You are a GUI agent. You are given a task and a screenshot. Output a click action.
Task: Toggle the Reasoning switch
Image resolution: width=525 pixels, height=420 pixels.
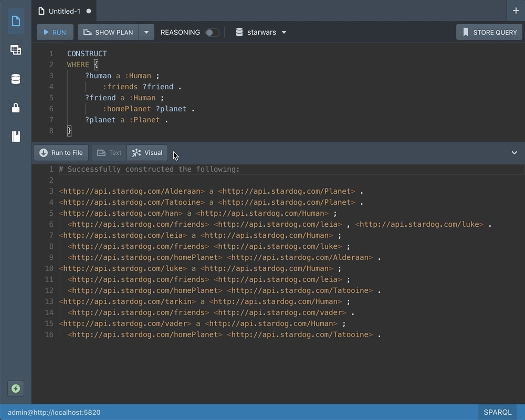pyautogui.click(x=212, y=33)
